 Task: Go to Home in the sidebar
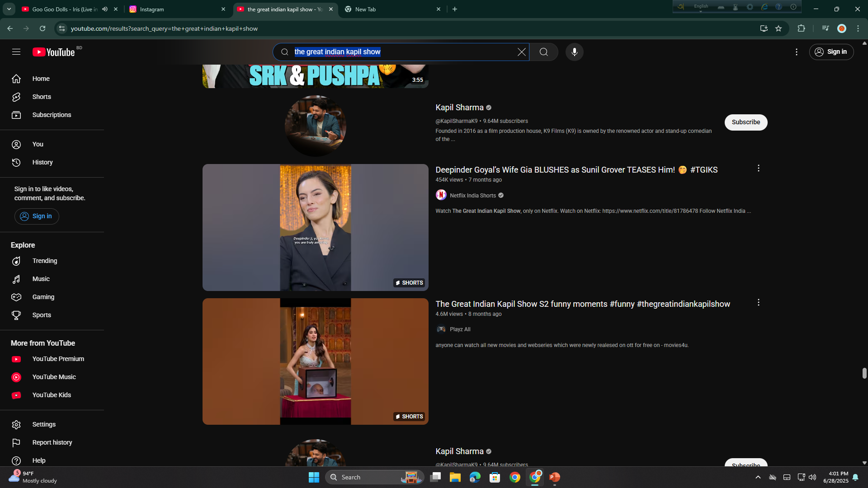52,79
